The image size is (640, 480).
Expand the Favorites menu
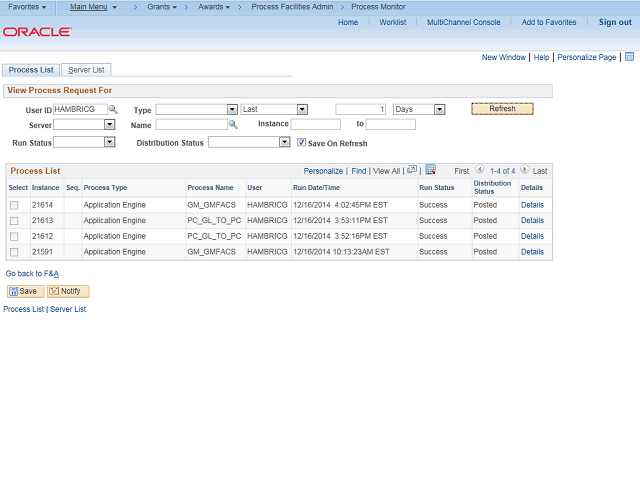tap(27, 7)
